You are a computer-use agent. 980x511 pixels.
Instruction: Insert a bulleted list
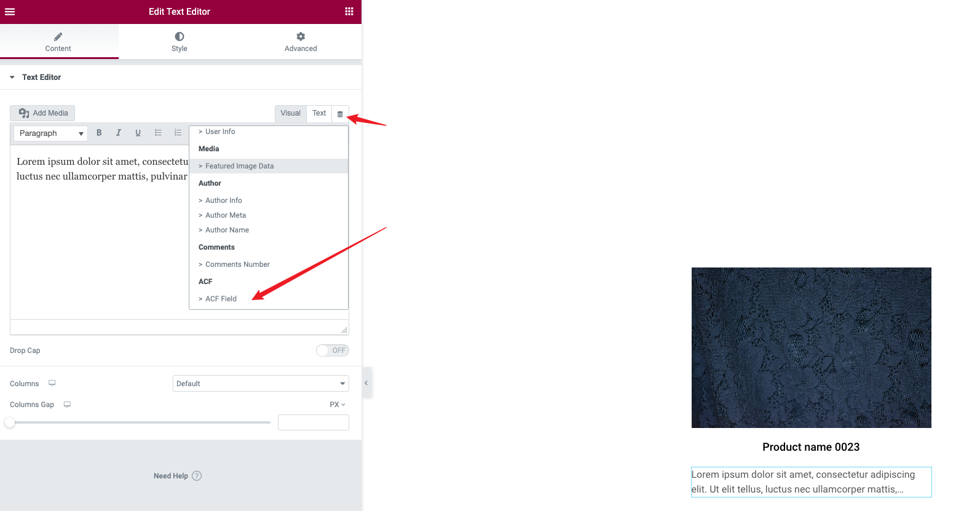(x=158, y=133)
